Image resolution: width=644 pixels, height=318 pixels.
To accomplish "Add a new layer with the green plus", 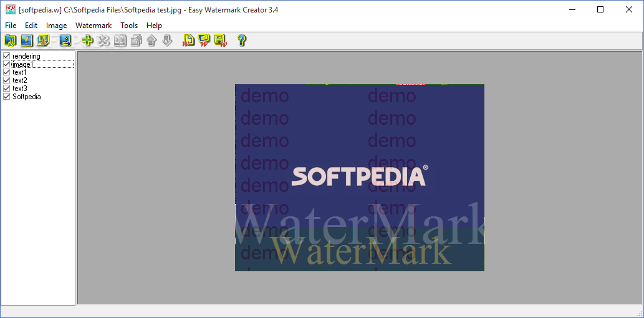I will 87,41.
